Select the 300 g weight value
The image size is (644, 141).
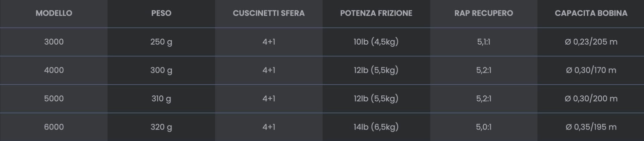(161, 70)
